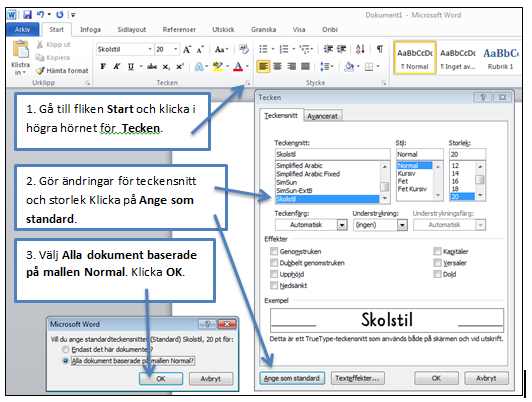Switch to the Sidlayout ribbon tab
The width and height of the screenshot is (532, 402).
coord(132,30)
